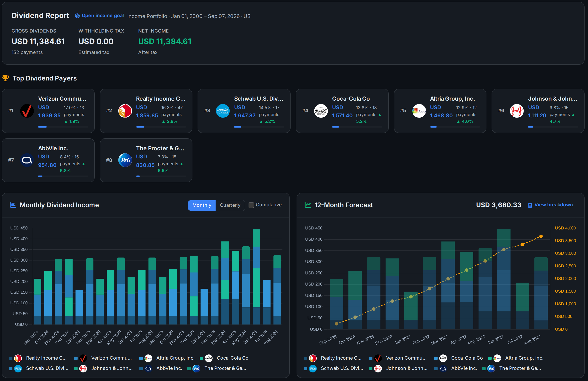
Task: Toggle Realty Income series in monthly chart legend
Action: click(38, 358)
